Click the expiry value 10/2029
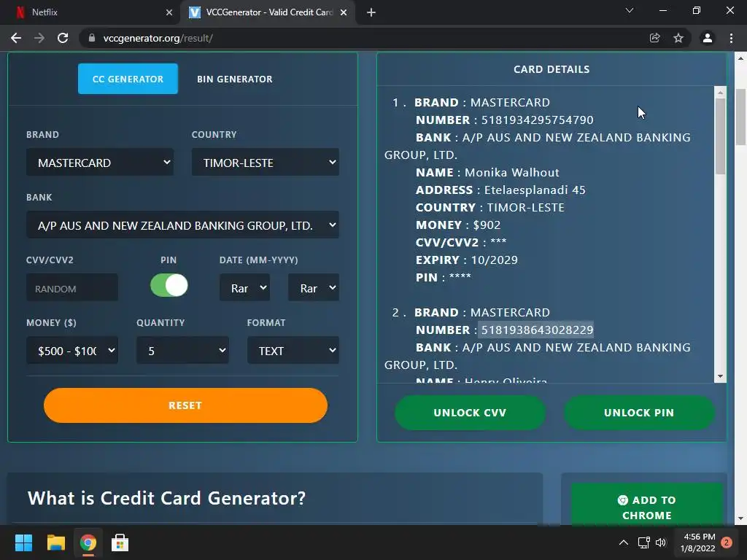Screen dimensions: 747x560 (x=494, y=260)
